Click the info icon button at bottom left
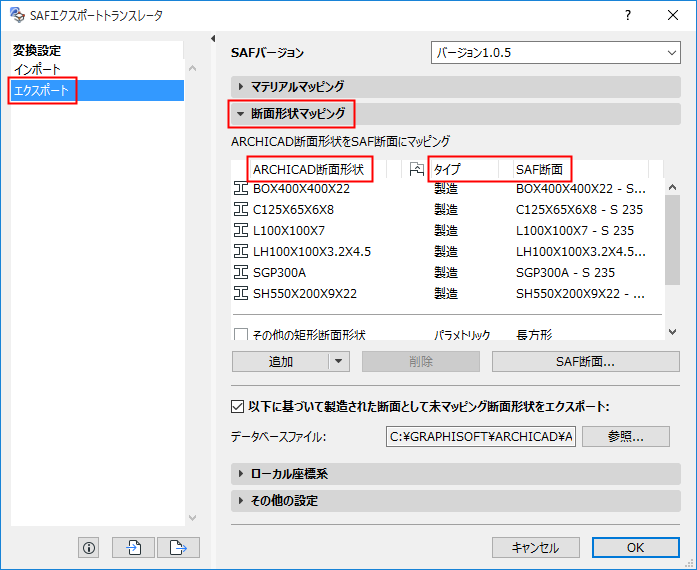Viewport: 697px width, 570px height. point(89,547)
